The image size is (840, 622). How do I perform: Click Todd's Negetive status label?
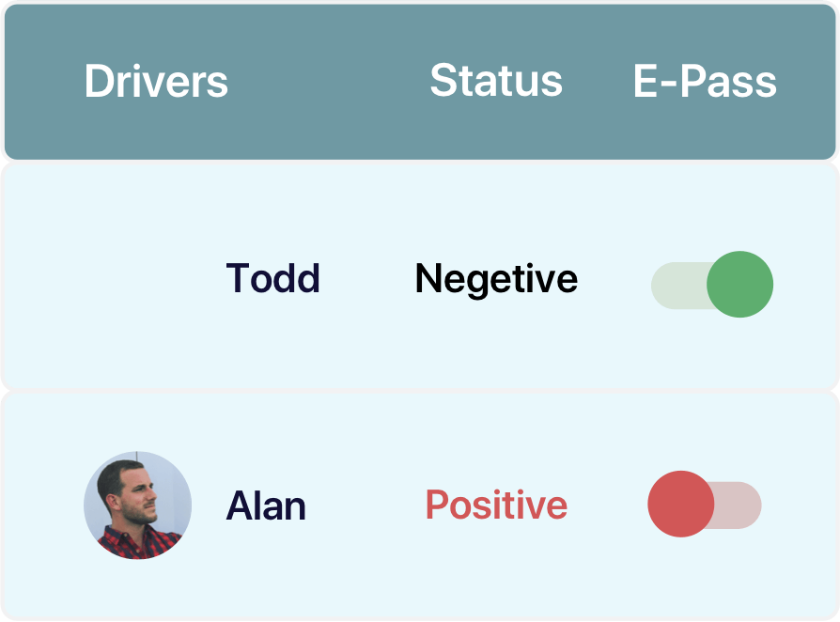[496, 279]
